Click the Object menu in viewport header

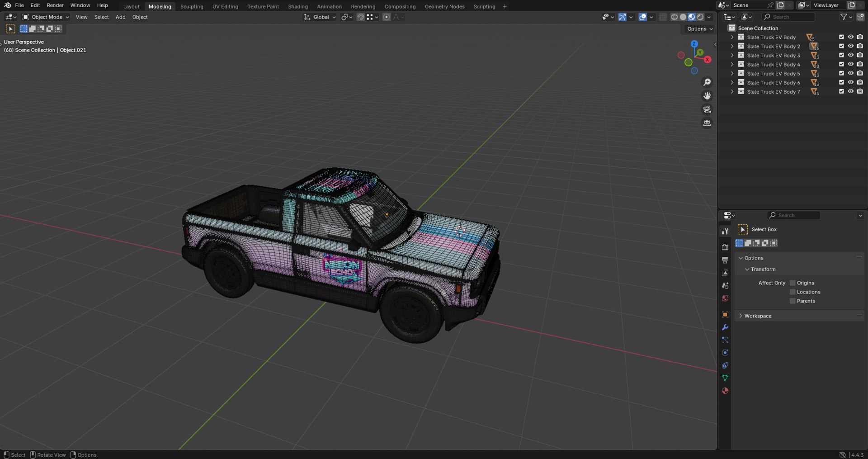tap(140, 17)
